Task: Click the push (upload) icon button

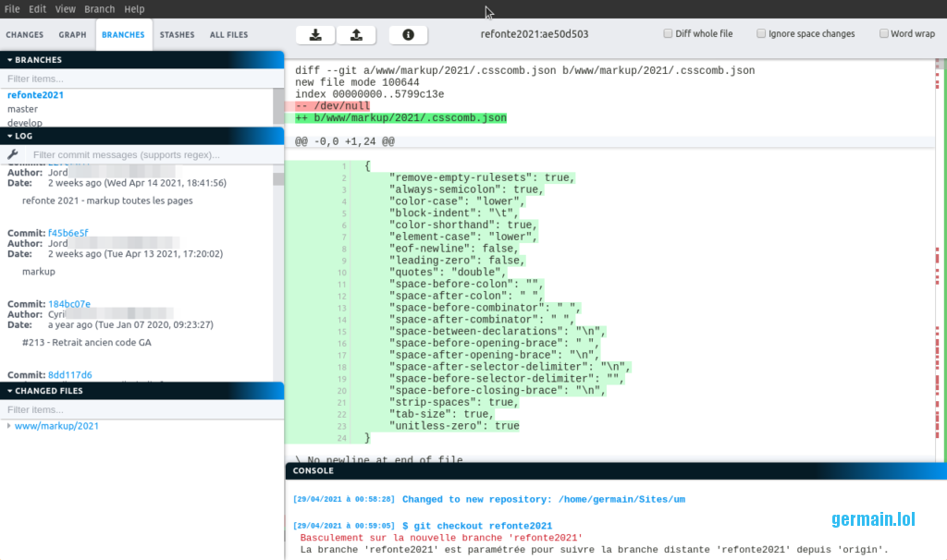Action: (356, 35)
